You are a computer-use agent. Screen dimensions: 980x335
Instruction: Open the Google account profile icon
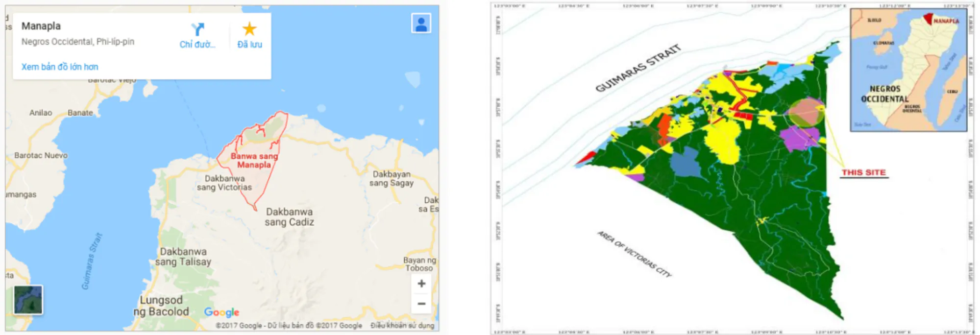coord(421,24)
